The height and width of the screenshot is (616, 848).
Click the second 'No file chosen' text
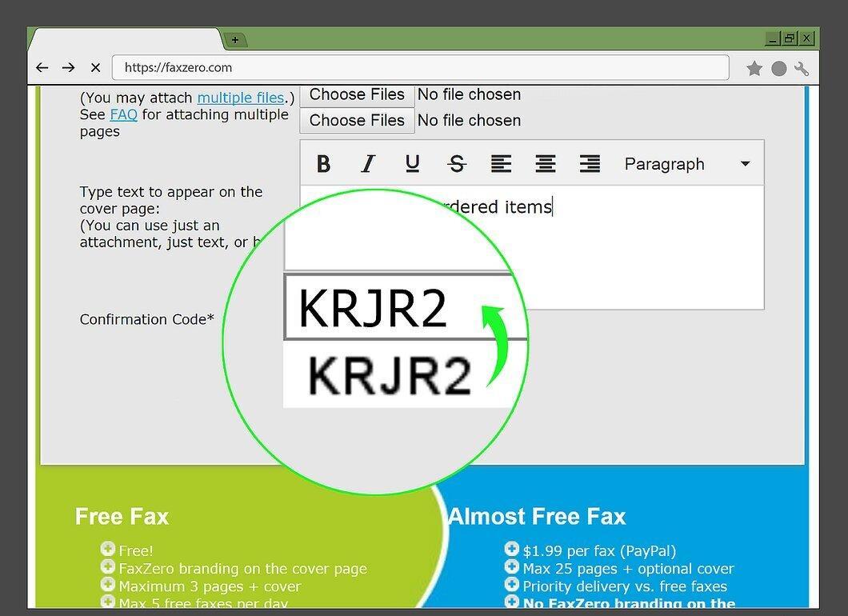469,120
